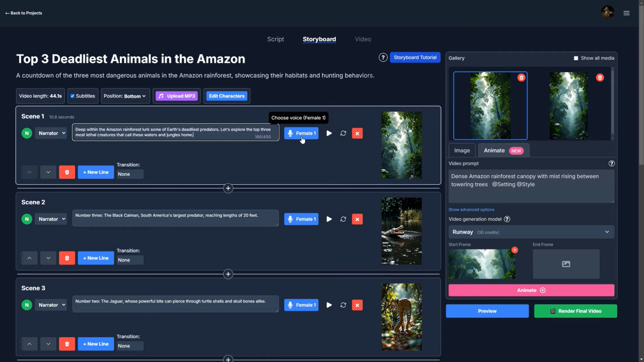Open the hamburger menu

pyautogui.click(x=626, y=13)
